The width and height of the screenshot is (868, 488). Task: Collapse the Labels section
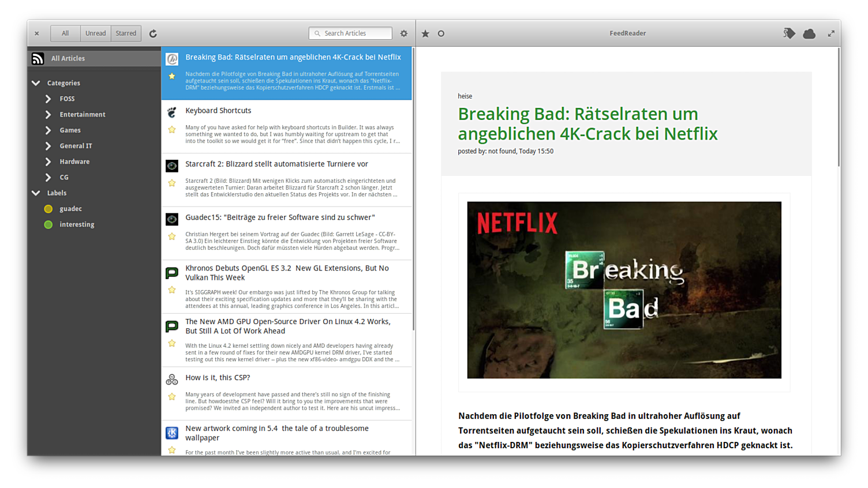[36, 193]
